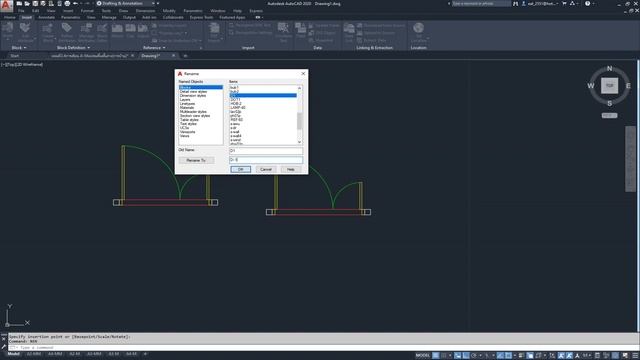Select Layers in Named Objects list
This screenshot has height=360, width=640.
[x=185, y=100]
